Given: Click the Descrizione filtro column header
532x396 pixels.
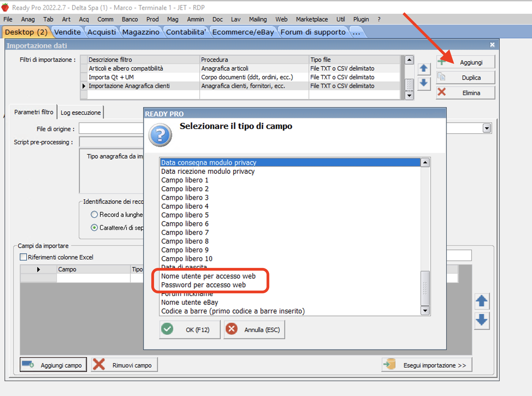Looking at the screenshot, I should coord(143,60).
